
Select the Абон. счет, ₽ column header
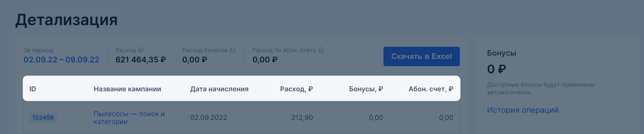(431, 89)
